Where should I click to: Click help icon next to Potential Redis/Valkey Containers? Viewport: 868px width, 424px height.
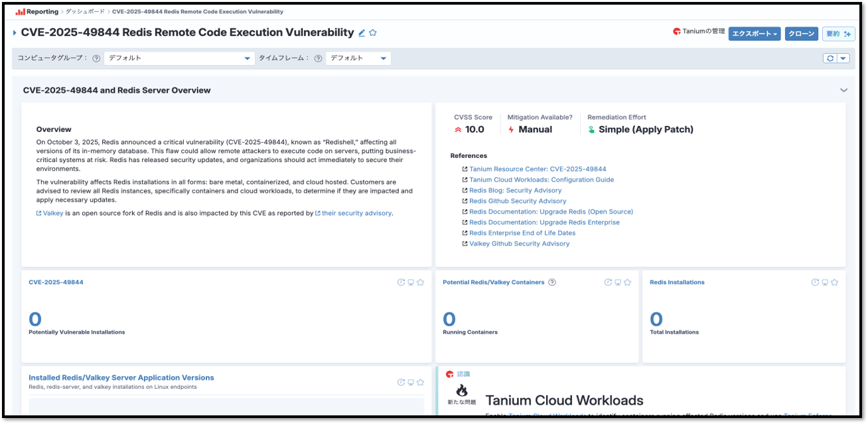(x=552, y=283)
